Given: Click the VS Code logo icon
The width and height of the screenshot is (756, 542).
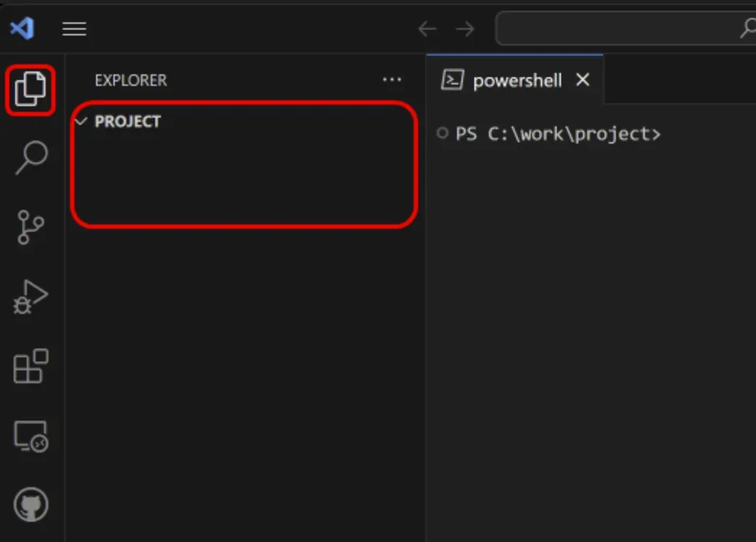Looking at the screenshot, I should [22, 28].
